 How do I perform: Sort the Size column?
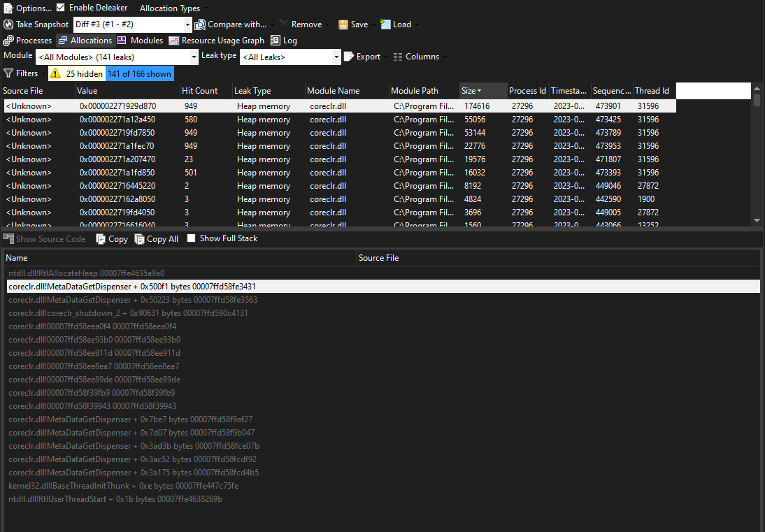(x=469, y=90)
